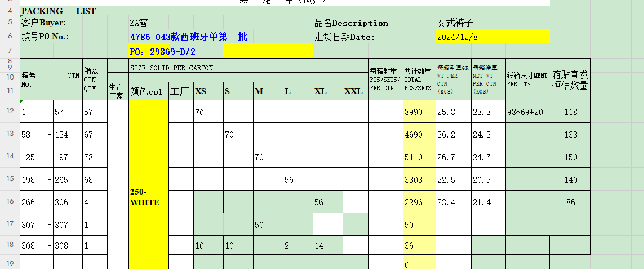Screen dimensions: 644x269
Task: Select the XS size column header cell
Action: coord(208,91)
